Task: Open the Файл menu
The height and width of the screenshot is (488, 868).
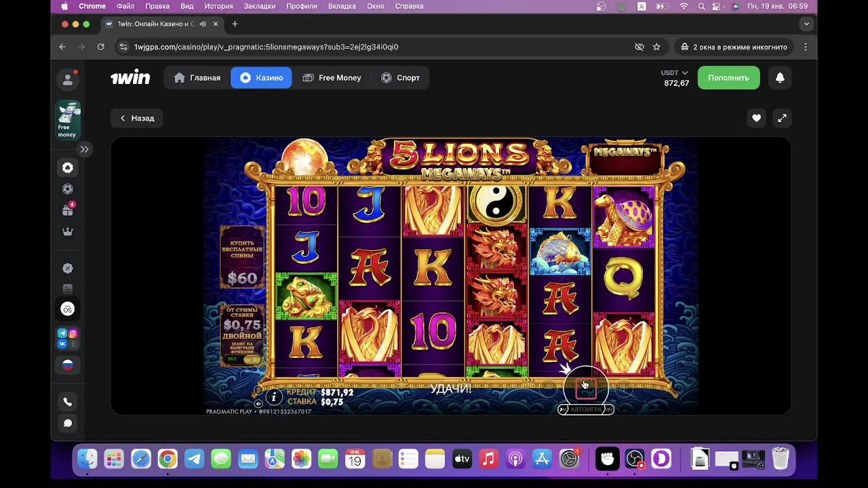Action: (x=125, y=6)
